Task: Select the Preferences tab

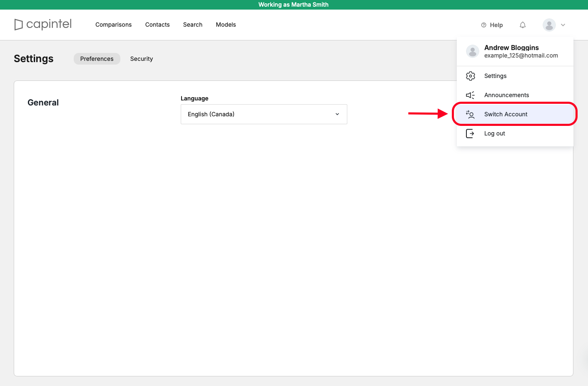Action: coord(97,59)
